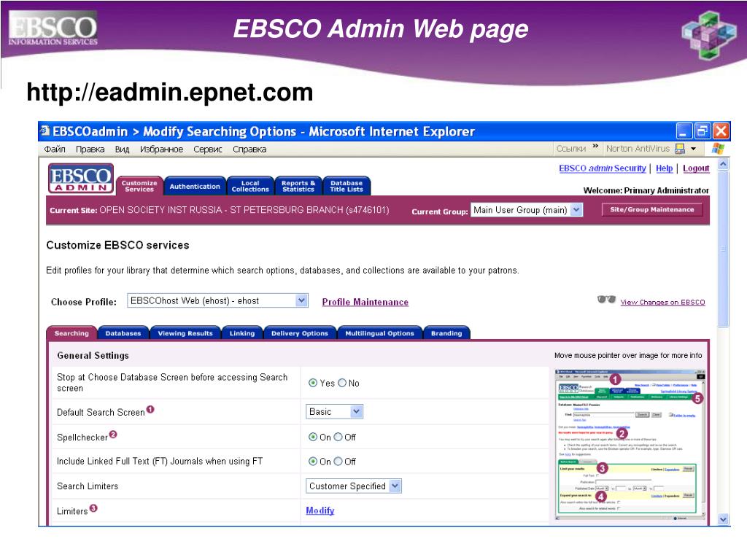Click the red footnote 3 icon by Limiters
The image size is (747, 560).
[x=93, y=508]
